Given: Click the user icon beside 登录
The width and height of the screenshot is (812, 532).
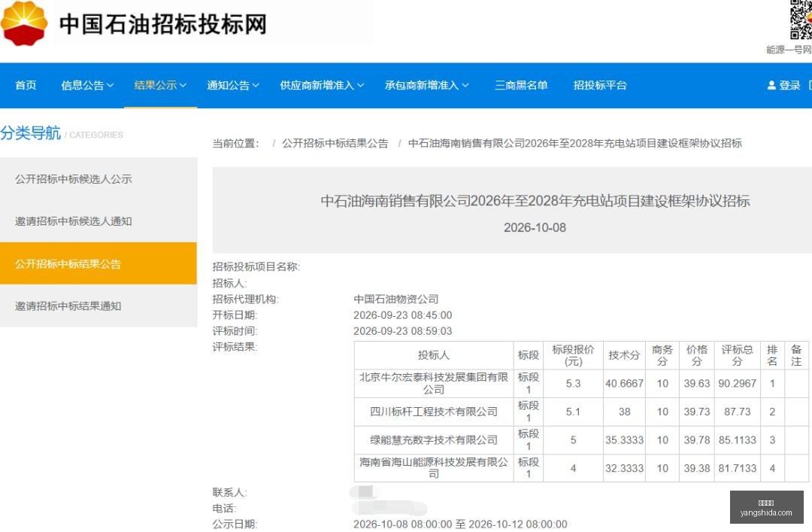Looking at the screenshot, I should tap(771, 86).
